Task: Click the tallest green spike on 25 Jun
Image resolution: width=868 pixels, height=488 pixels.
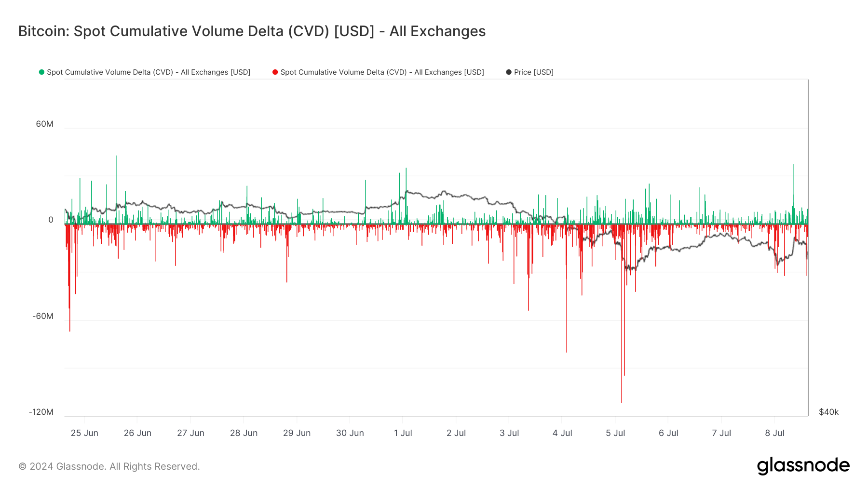Action: point(117,190)
